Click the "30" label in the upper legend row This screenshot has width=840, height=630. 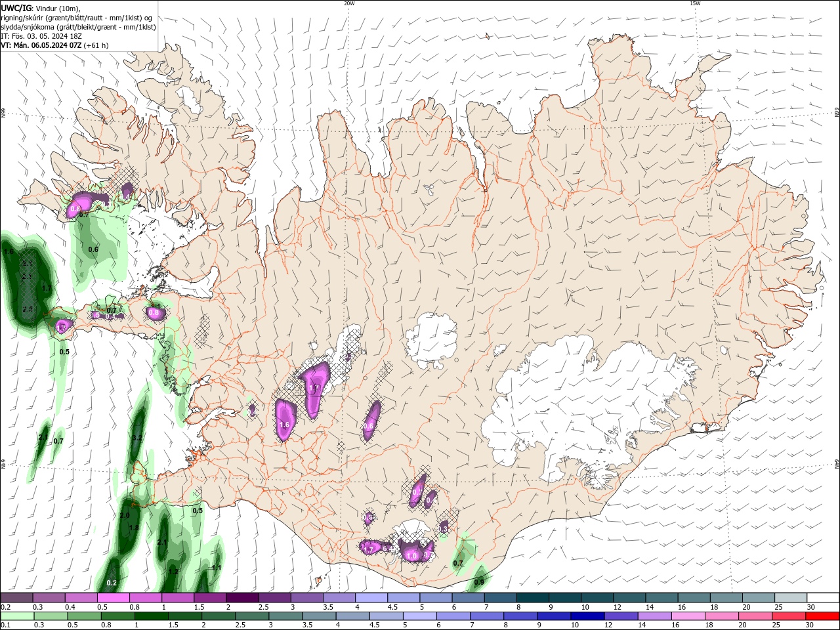click(x=811, y=607)
